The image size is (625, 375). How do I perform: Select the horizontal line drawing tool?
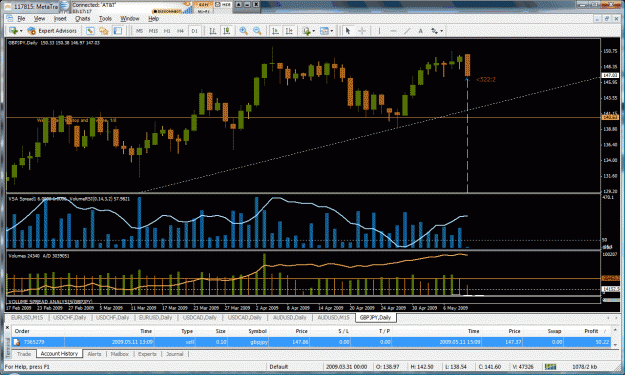[x=393, y=31]
